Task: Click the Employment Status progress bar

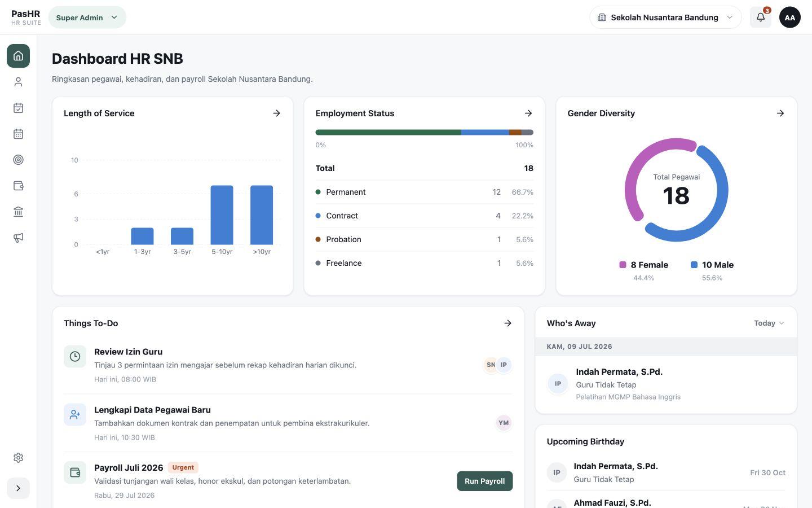Action: pyautogui.click(x=424, y=132)
